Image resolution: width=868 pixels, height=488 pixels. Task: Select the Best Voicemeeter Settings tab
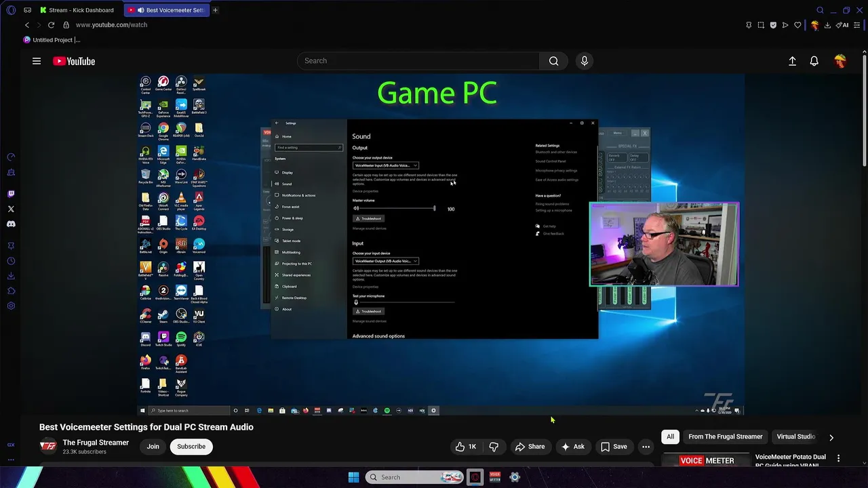[x=167, y=10]
